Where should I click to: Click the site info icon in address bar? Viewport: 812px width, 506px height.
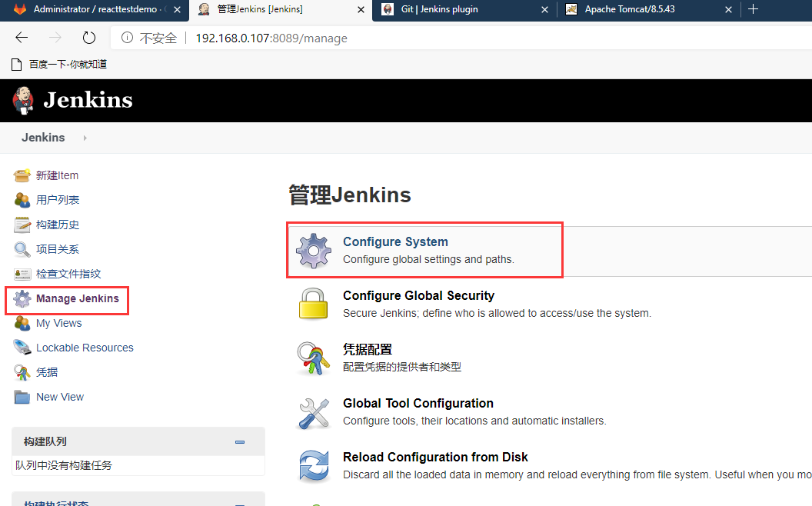(x=127, y=38)
